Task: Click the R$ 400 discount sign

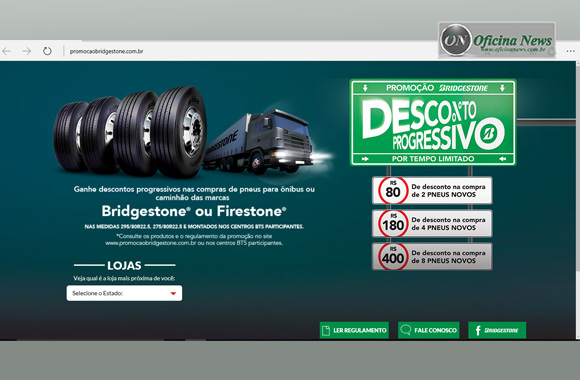Action: [x=432, y=256]
